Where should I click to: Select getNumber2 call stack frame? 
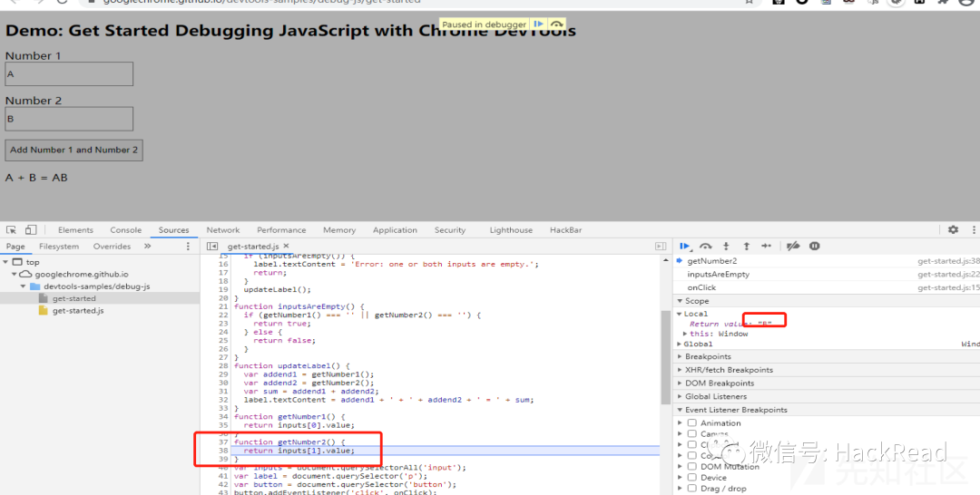point(827,261)
